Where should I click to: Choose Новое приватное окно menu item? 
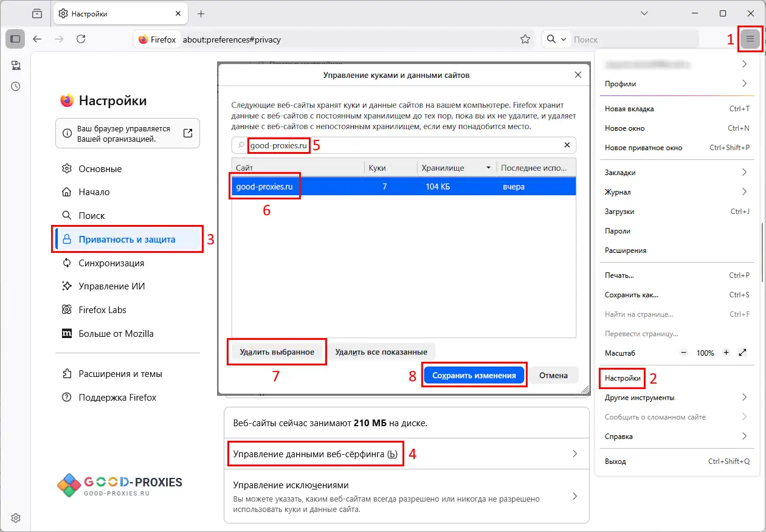(677, 148)
